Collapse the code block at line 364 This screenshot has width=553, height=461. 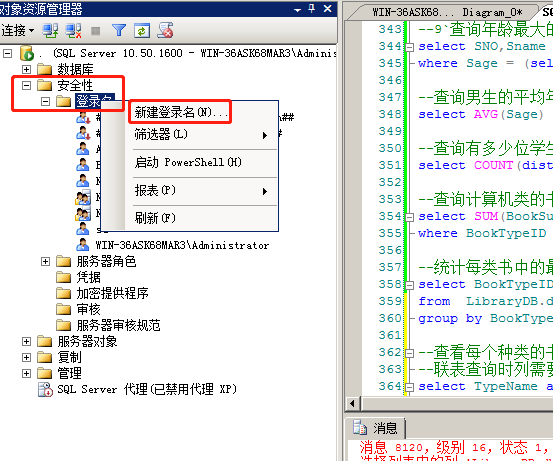409,387
